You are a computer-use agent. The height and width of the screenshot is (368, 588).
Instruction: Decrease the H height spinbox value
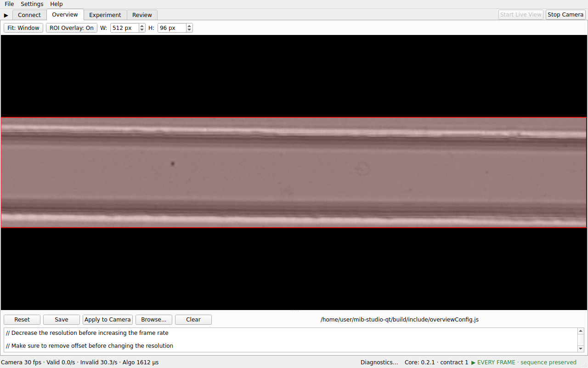pos(189,30)
